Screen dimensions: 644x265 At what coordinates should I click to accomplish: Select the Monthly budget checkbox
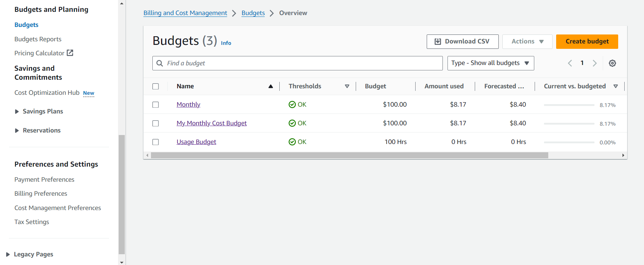click(156, 105)
